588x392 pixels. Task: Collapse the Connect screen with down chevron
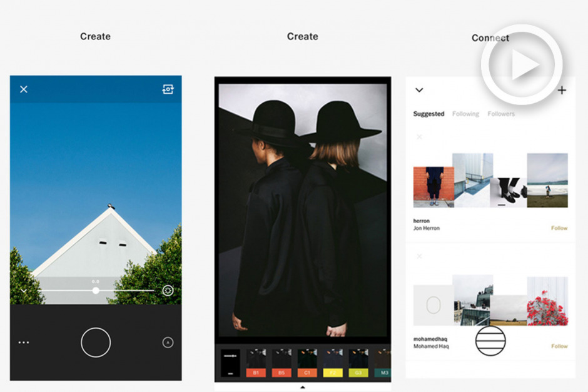pos(419,90)
